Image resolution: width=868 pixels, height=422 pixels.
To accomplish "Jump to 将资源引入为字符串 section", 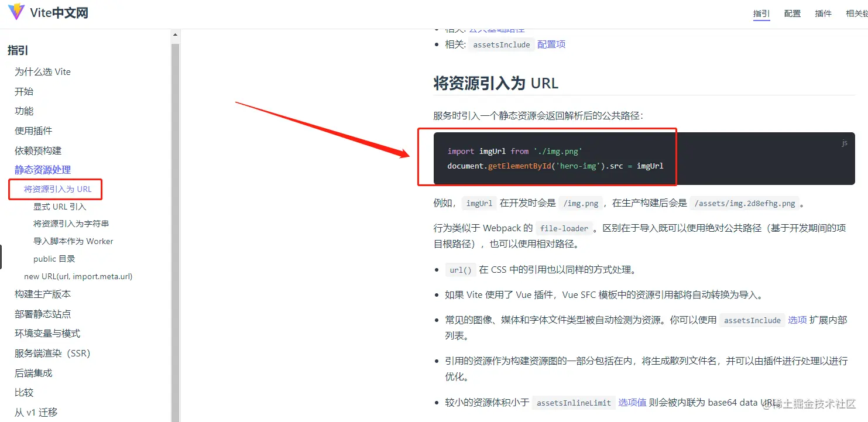I will pyautogui.click(x=71, y=224).
